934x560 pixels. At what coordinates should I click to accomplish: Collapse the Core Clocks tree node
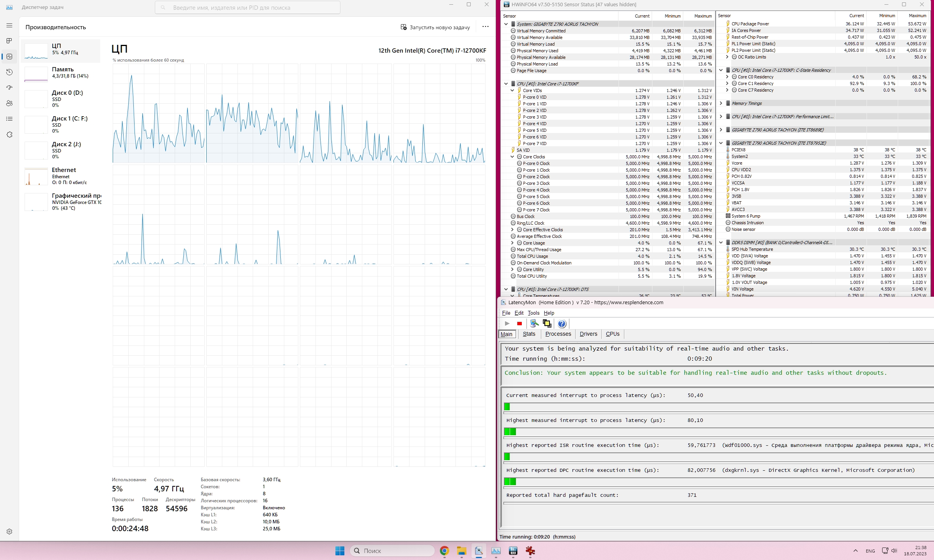[512, 157]
